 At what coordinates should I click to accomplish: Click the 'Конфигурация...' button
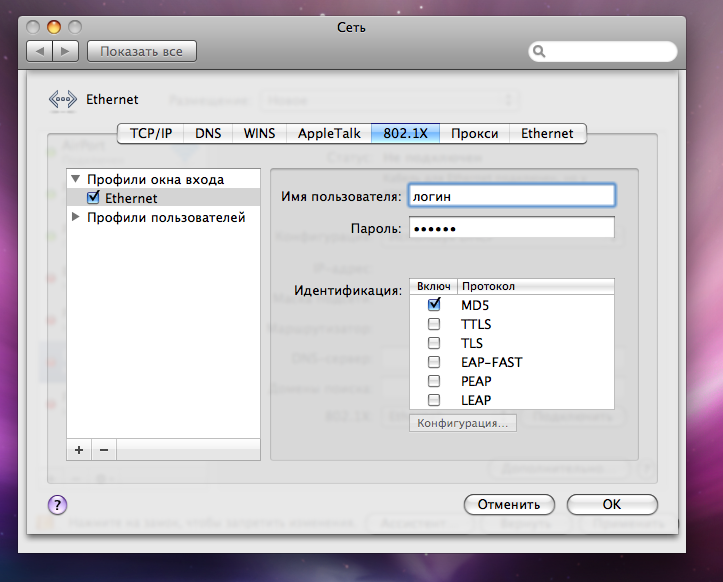coord(462,423)
